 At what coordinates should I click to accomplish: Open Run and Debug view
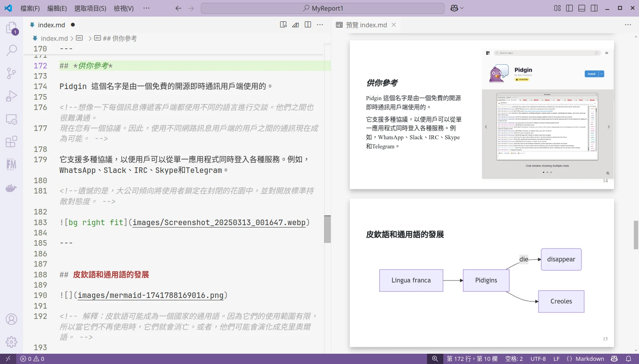[x=11, y=96]
